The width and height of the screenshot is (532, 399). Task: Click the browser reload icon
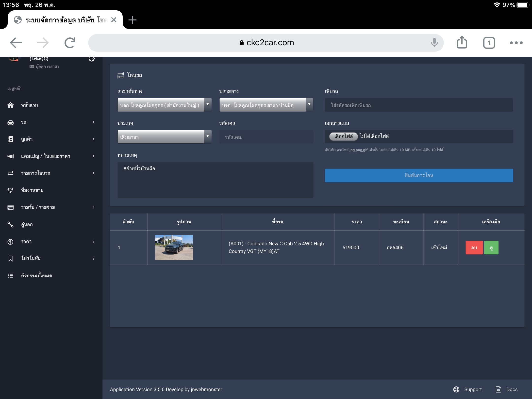coord(70,43)
